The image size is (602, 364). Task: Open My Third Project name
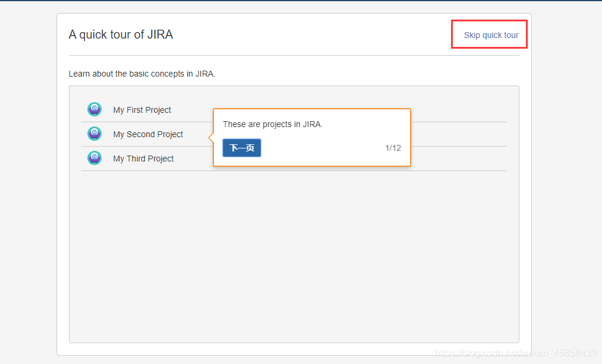click(x=143, y=159)
